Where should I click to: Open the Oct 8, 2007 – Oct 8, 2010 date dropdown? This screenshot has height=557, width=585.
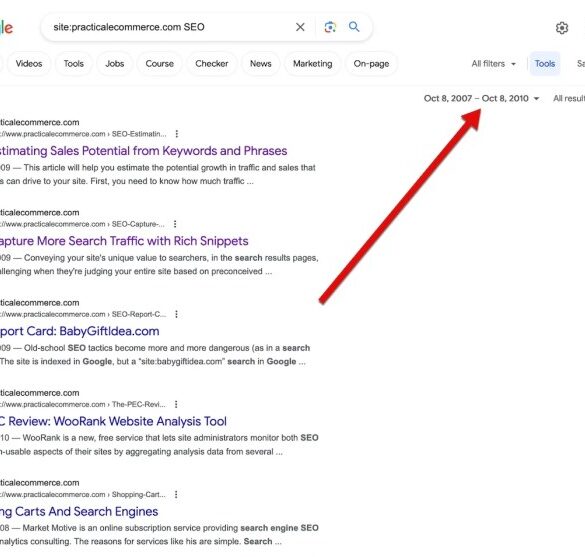481,98
